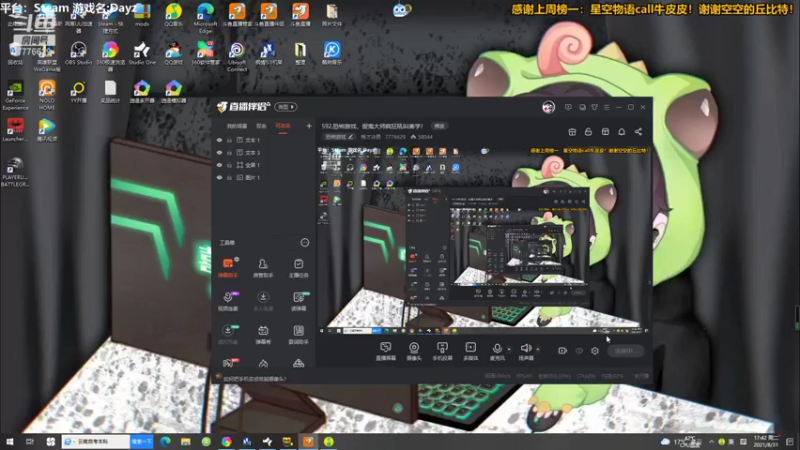Open the hamburger menu in title bar

click(x=607, y=107)
